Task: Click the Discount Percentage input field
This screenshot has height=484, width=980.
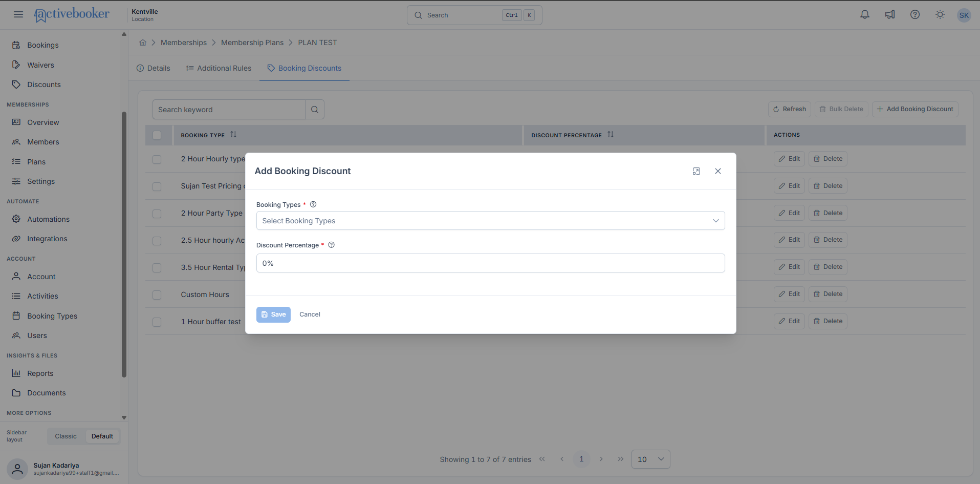Action: point(490,263)
